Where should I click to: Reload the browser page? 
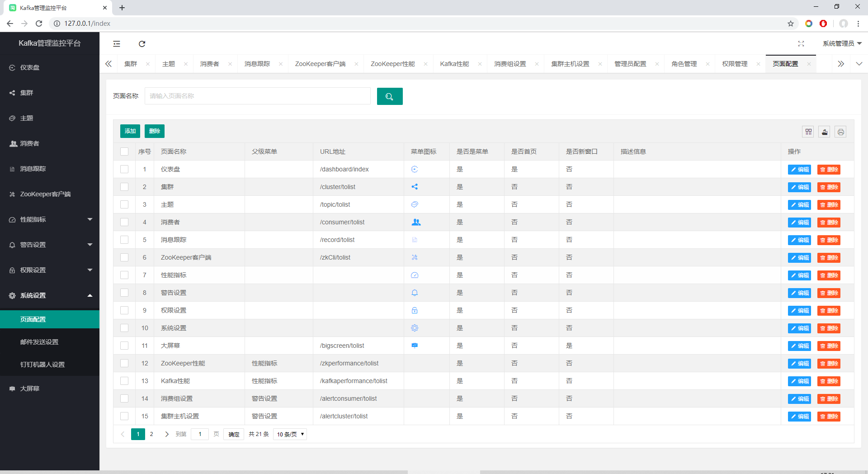click(x=39, y=24)
